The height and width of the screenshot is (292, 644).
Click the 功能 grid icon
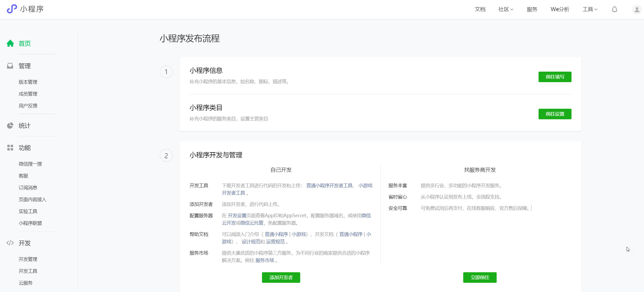tap(10, 148)
